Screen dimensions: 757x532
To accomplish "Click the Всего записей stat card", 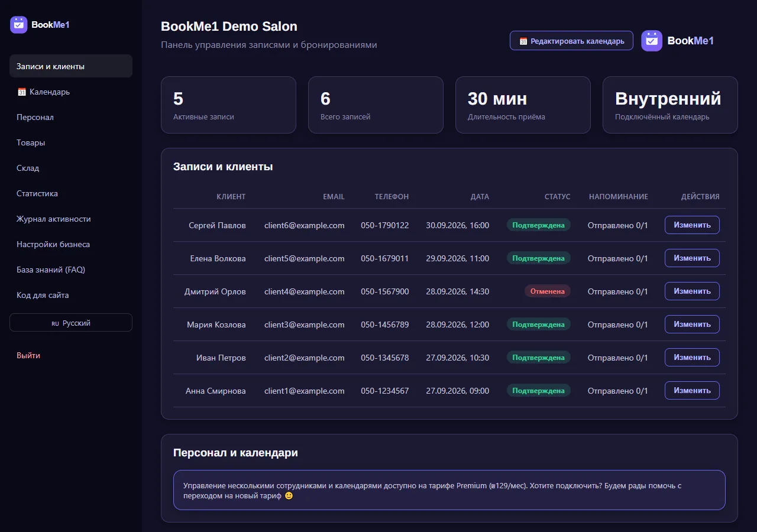I will (376, 105).
